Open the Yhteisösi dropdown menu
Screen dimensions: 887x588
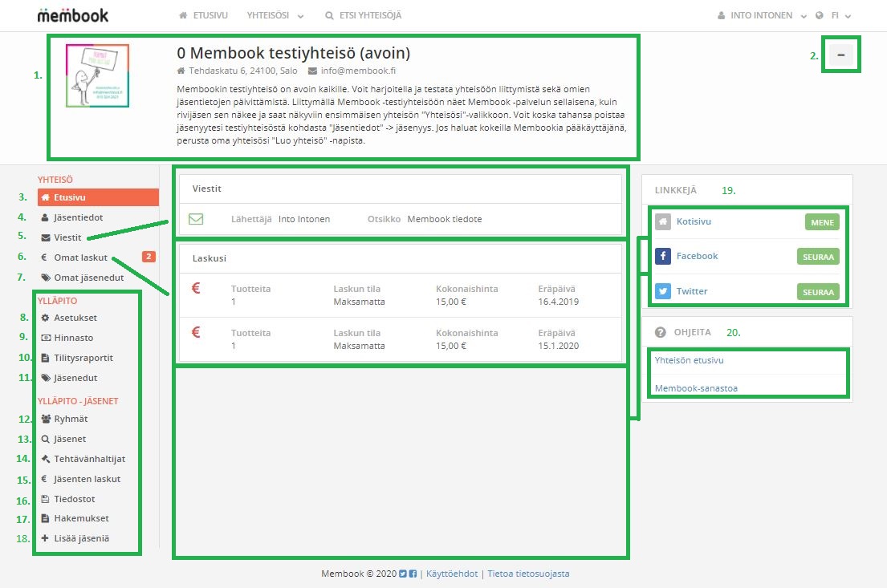coord(275,15)
